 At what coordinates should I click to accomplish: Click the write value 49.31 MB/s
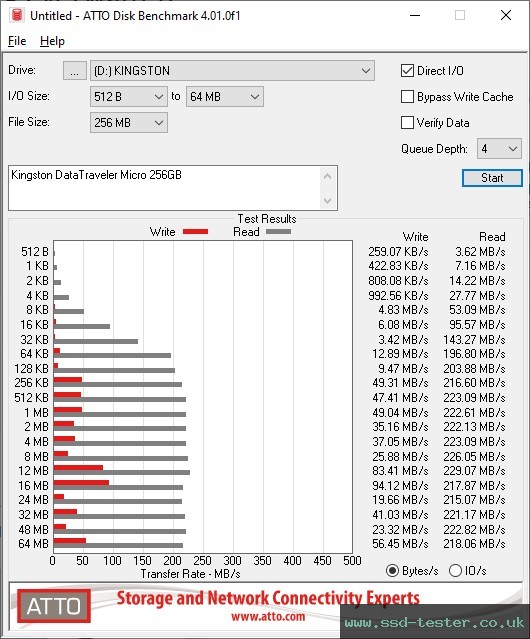pos(400,383)
